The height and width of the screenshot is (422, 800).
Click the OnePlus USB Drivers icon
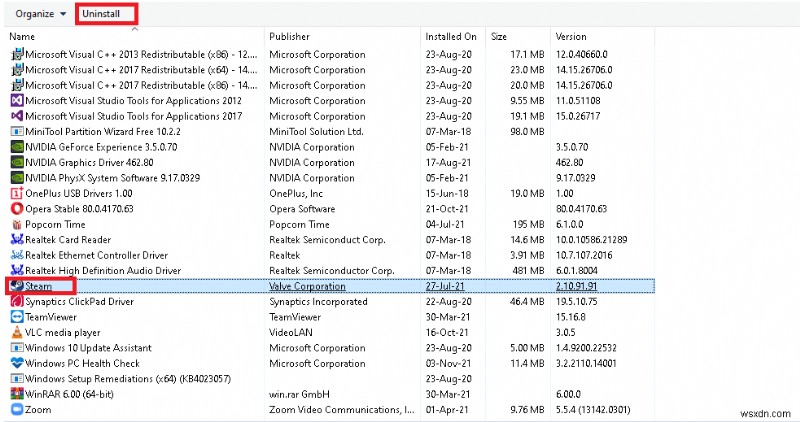tap(17, 193)
